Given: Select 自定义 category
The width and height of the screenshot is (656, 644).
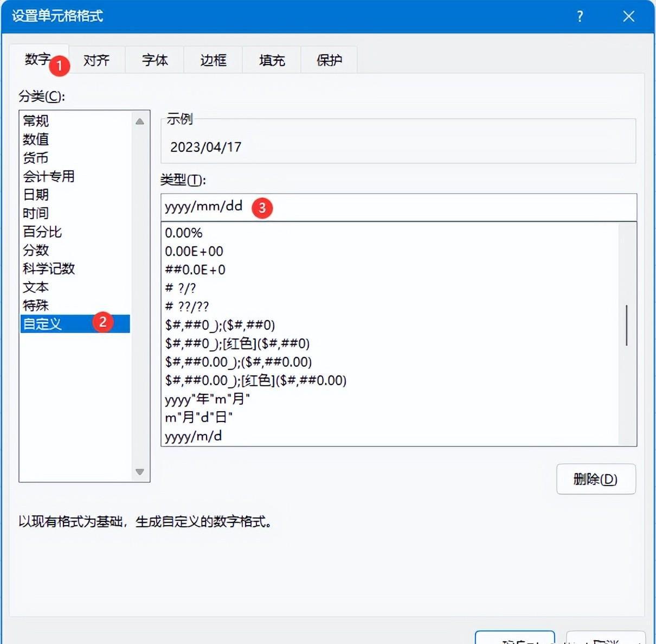Looking at the screenshot, I should (75, 323).
